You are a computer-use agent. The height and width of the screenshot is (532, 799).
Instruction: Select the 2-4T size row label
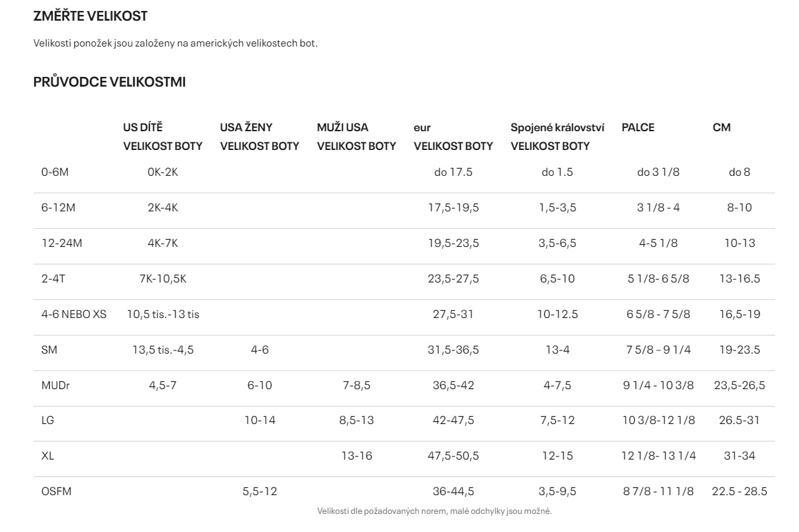[x=53, y=279]
